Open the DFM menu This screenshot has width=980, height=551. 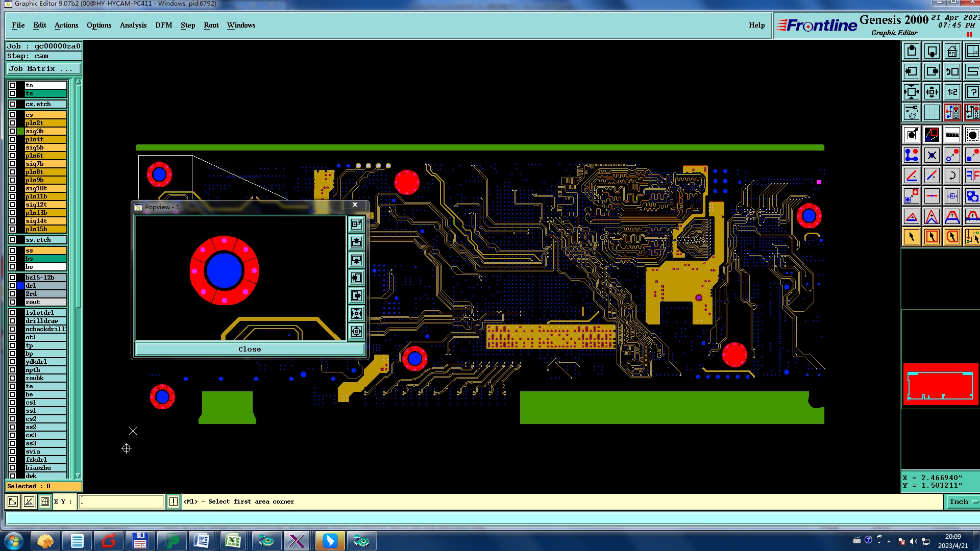[163, 25]
